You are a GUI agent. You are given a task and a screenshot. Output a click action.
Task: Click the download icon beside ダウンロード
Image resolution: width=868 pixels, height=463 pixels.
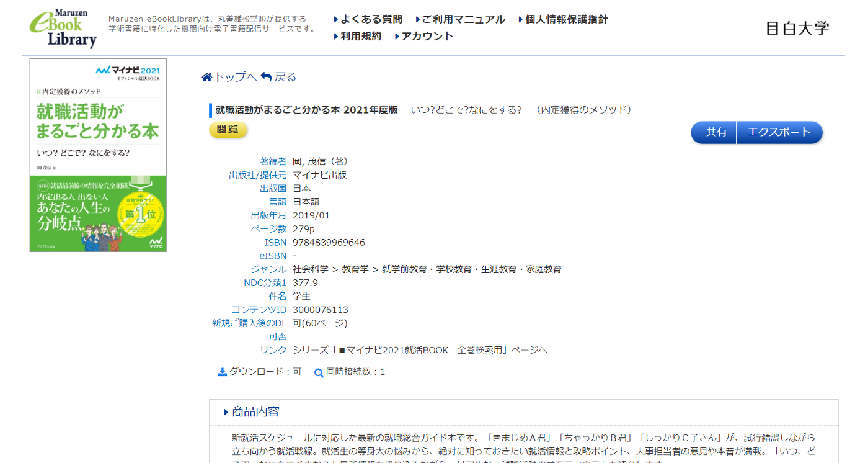click(223, 372)
